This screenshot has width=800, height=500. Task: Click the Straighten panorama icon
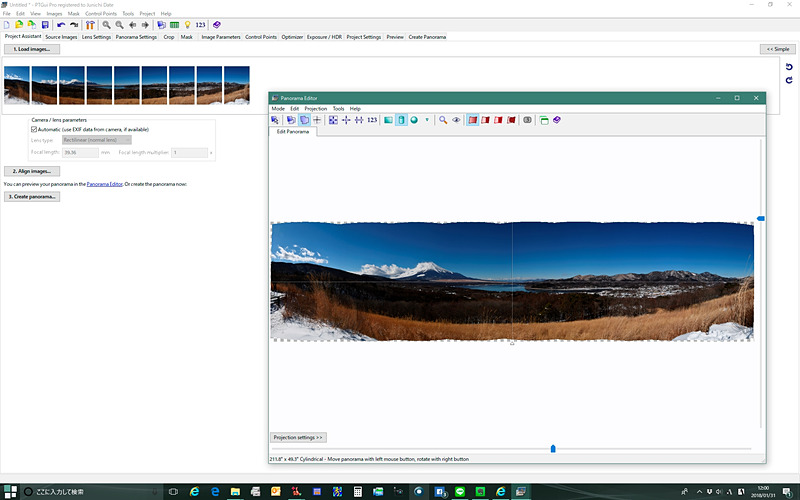[x=359, y=120]
